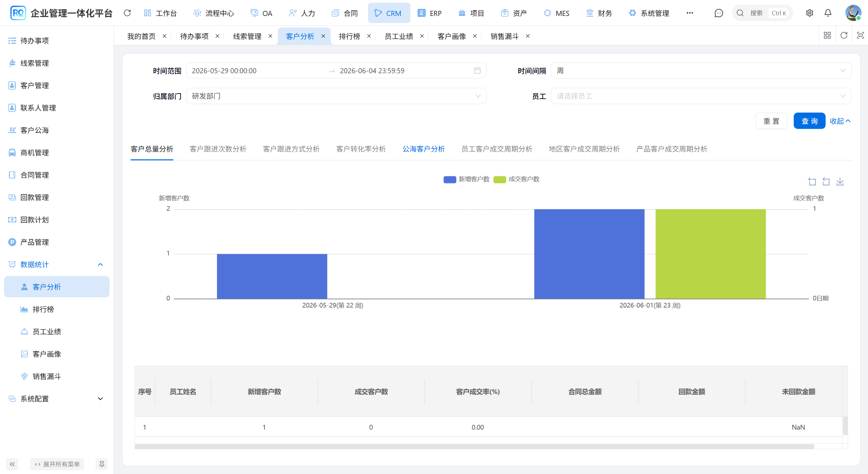The height and width of the screenshot is (474, 868).
Task: Switch to 客户转化率分析 tab
Action: point(361,149)
